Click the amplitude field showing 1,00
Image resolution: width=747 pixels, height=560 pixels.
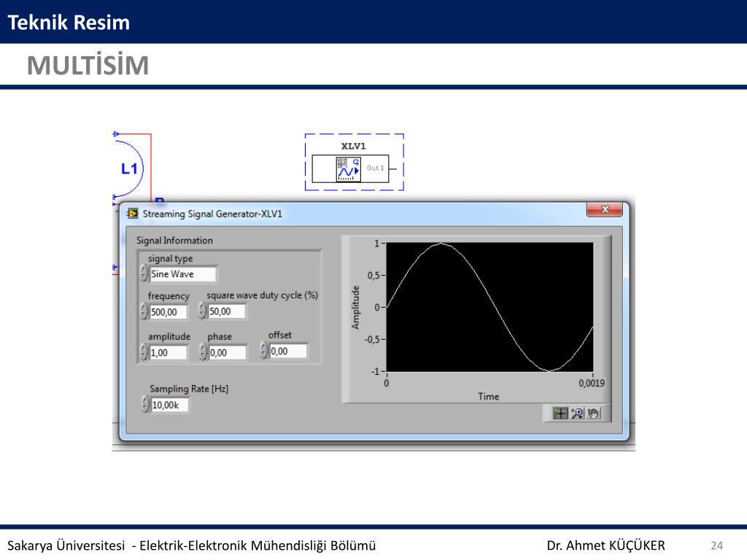point(169,353)
